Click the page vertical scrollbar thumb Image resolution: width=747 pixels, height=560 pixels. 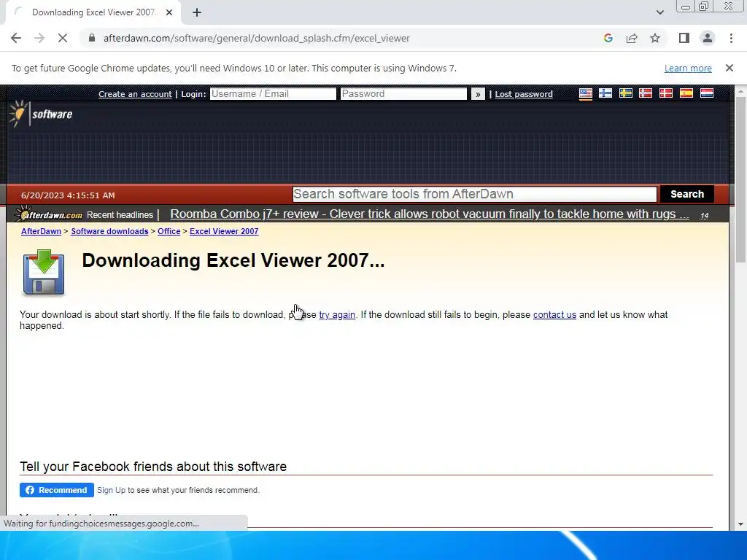click(x=741, y=179)
